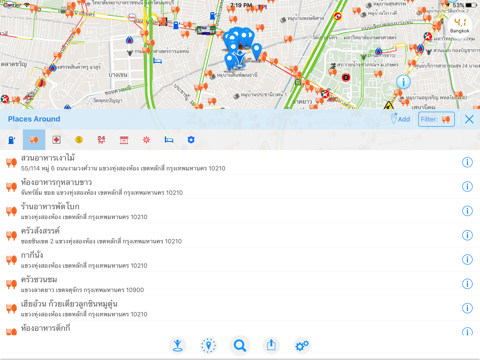This screenshot has height=360, width=480.
Task: Select the gas station category filter
Action: point(11,140)
